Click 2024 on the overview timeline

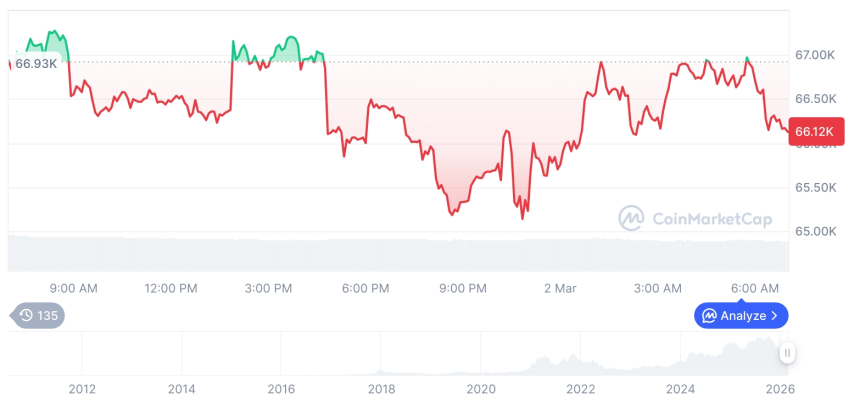click(681, 389)
